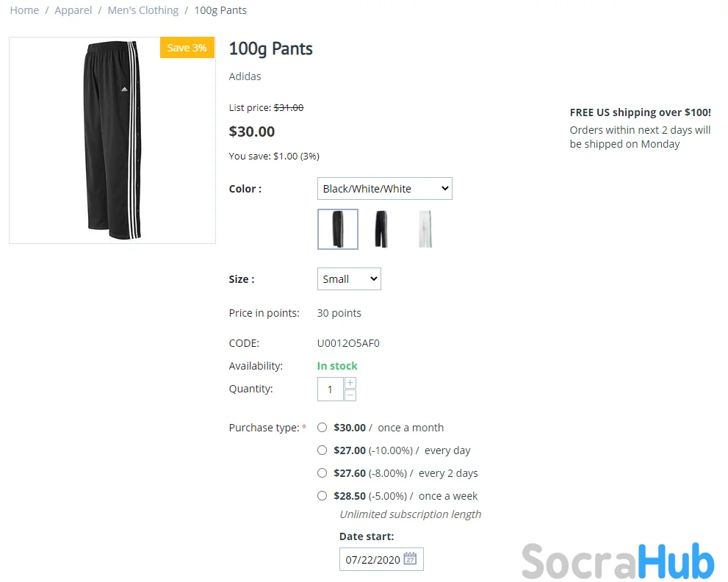Open the Adidas brand link
Viewport: 728px width, 582px height.
(245, 76)
